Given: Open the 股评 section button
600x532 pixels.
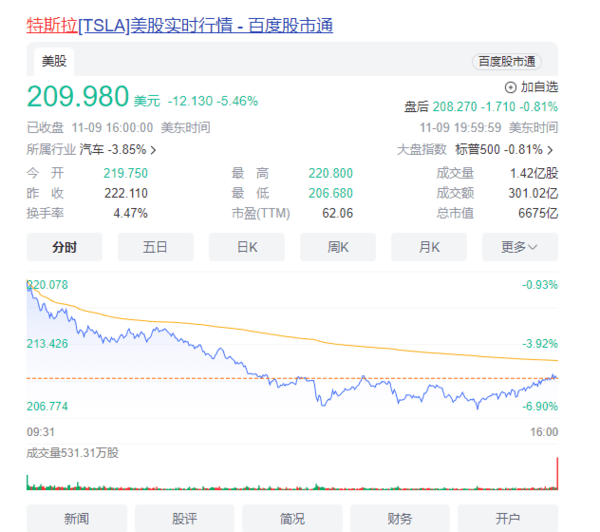Looking at the screenshot, I should coord(184,519).
